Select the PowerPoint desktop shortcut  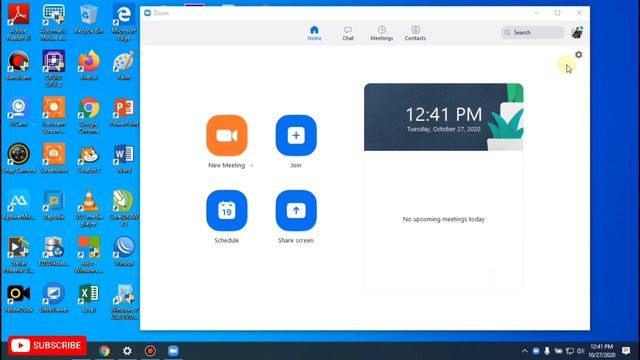(x=124, y=112)
